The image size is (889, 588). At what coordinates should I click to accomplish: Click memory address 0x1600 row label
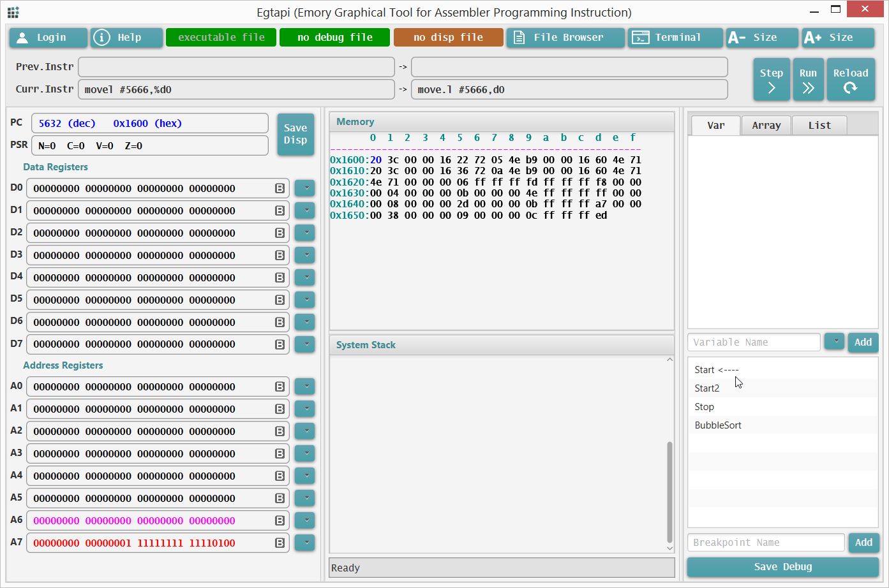[349, 160]
